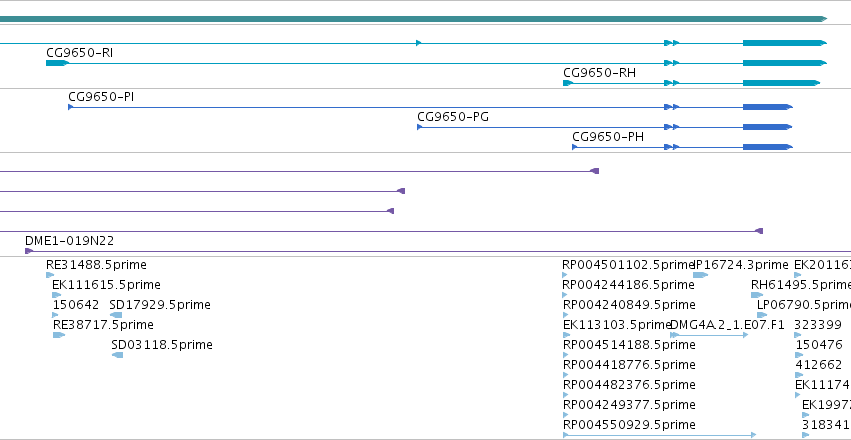Select the CG9650-PH coding sequence label
The width and height of the screenshot is (851, 440).
(x=608, y=137)
